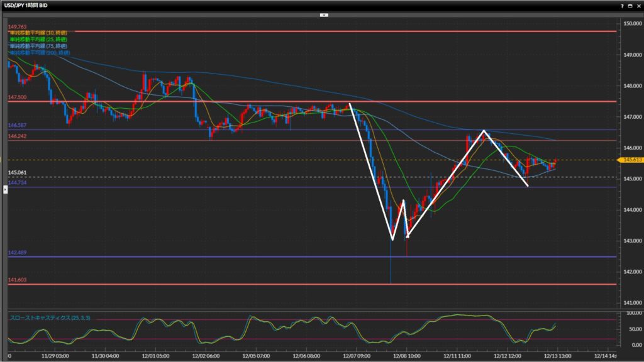Viewport: 644px width, 362px height.
Task: Click the 145.061 white dashed line label
Action: coord(17,172)
